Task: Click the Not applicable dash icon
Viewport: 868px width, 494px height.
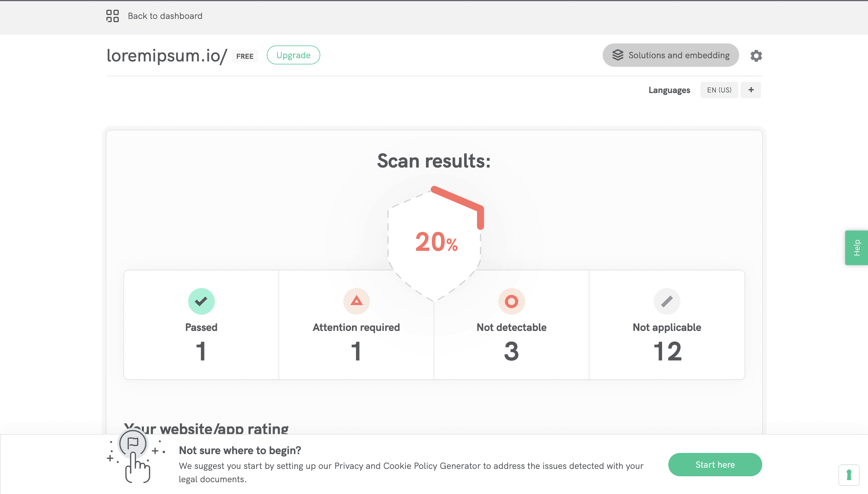Action: tap(667, 301)
